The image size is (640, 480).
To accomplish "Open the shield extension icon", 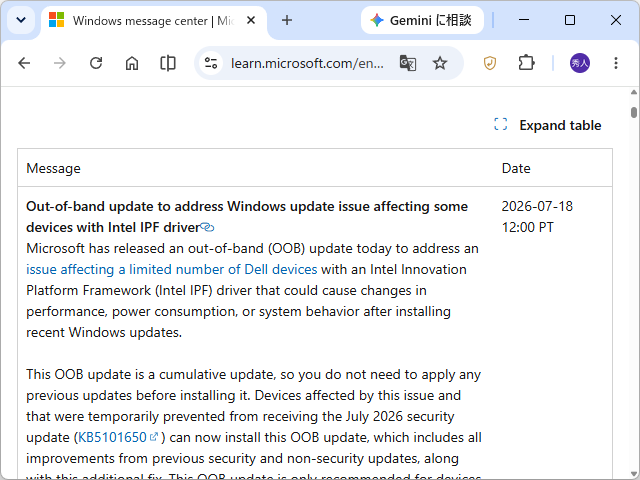I will (x=490, y=63).
